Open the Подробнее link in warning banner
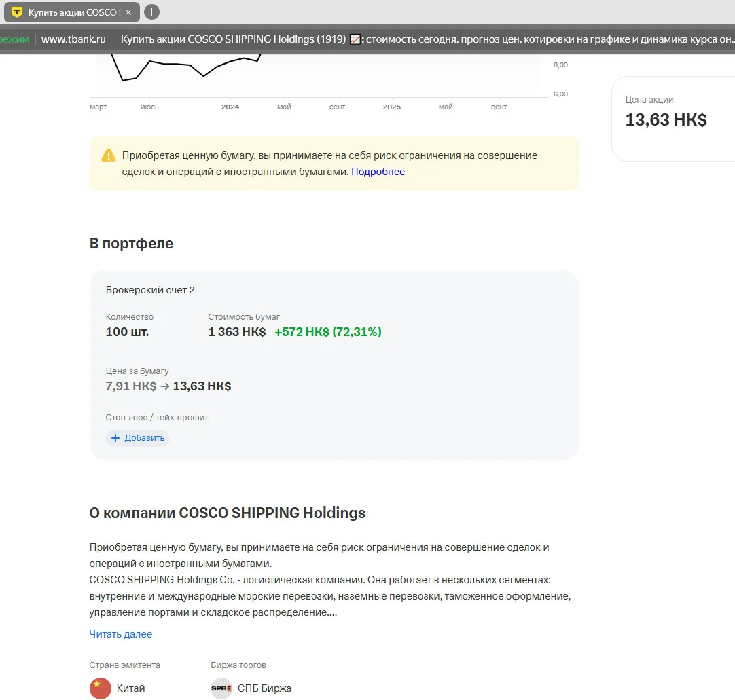 pyautogui.click(x=378, y=172)
